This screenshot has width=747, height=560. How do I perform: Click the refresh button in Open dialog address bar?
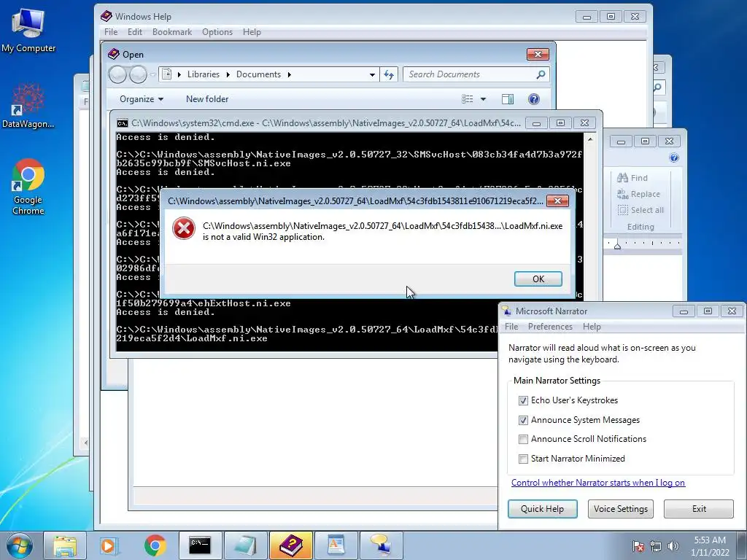pyautogui.click(x=389, y=74)
